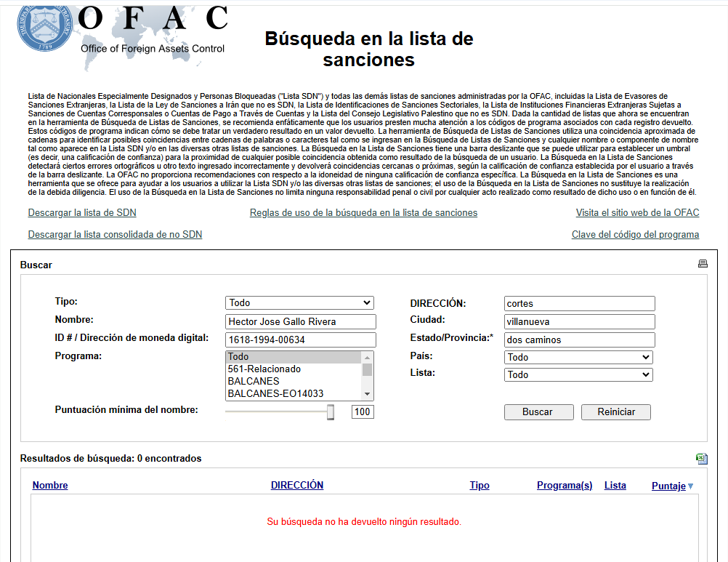Open Descargar la lista de SDN link
The height and width of the screenshot is (562, 728).
tap(82, 213)
